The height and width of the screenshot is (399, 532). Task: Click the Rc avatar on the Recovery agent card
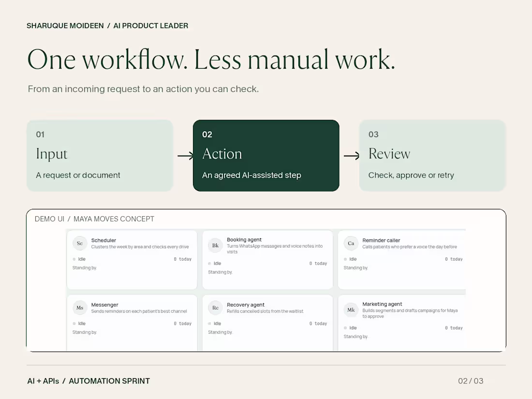[x=215, y=308]
